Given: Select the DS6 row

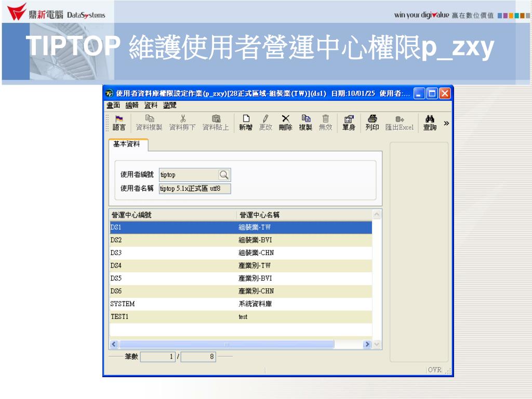Looking at the screenshot, I should [241, 291].
